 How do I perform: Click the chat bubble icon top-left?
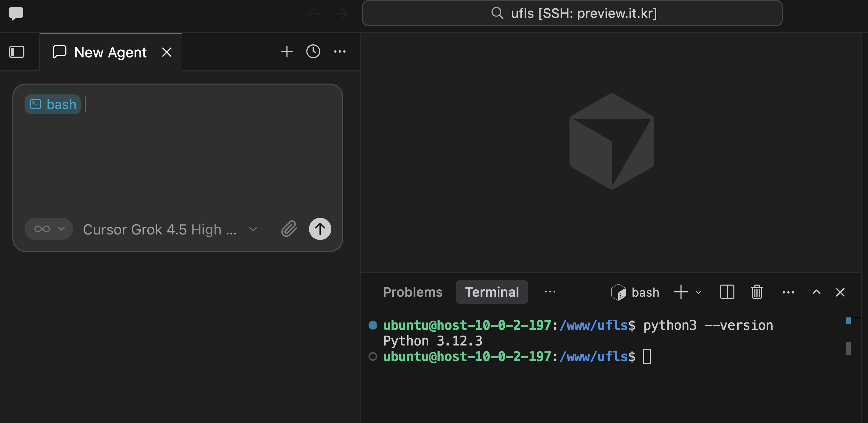pos(16,13)
